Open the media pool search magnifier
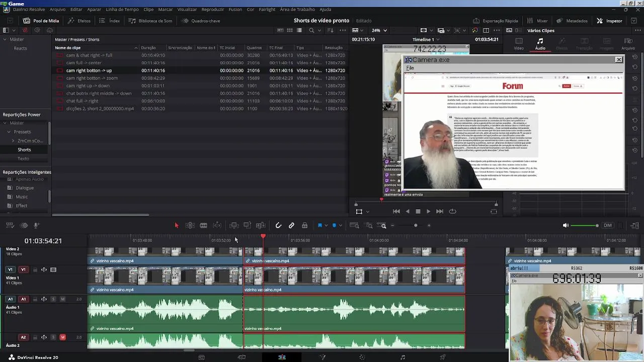The width and height of the screenshot is (644, 362). tap(311, 30)
